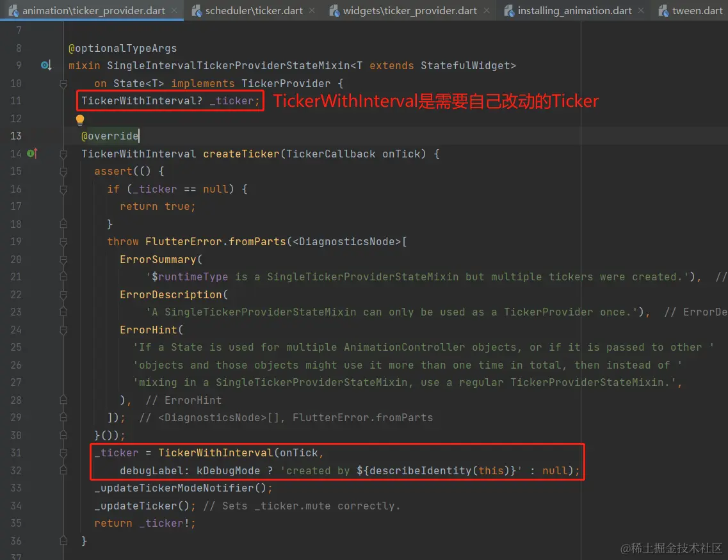Open the scheduler\ticker.dart tab
This screenshot has height=560, width=728.
pyautogui.click(x=254, y=10)
